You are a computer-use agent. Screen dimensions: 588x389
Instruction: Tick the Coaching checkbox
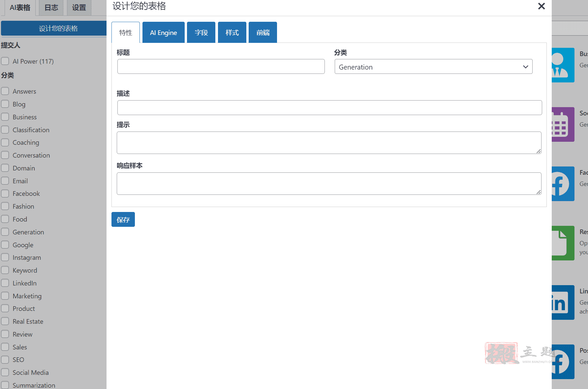[x=5, y=142]
